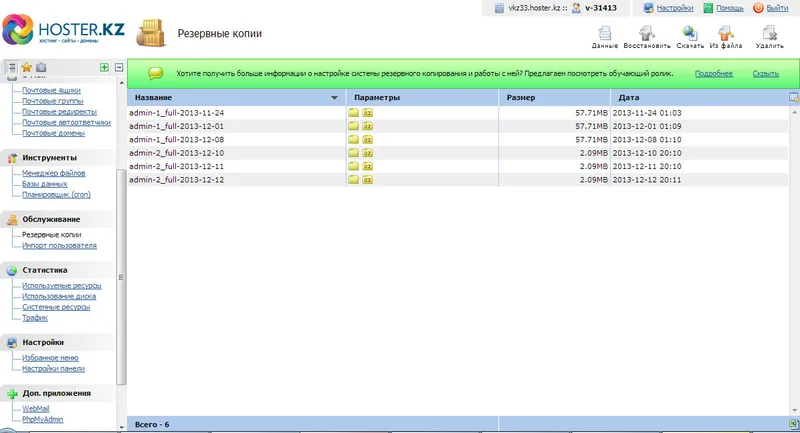Click gz archive icon in admin-2_full-2013-12-12 row
The image size is (800, 433).
pos(367,180)
